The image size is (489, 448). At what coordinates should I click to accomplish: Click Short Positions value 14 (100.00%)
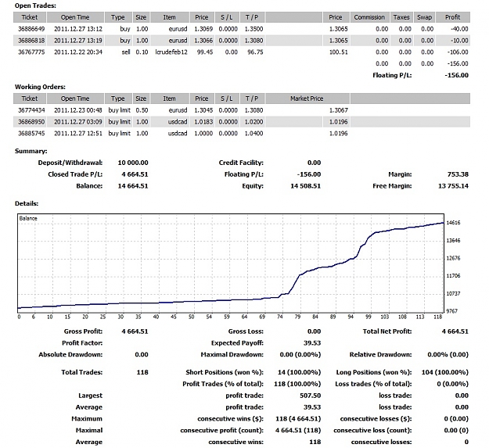coord(299,372)
